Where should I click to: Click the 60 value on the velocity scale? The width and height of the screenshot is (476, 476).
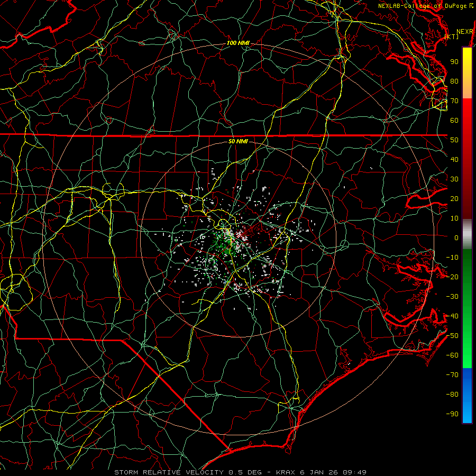pyautogui.click(x=454, y=121)
